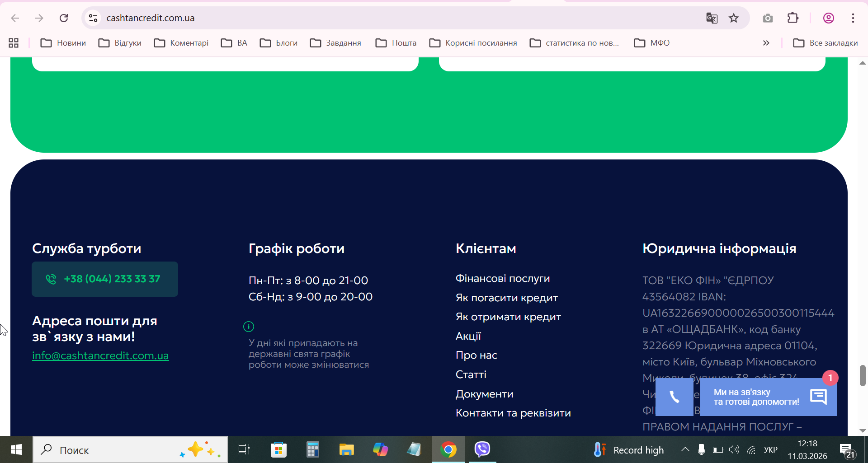Open Calculator from the taskbar
This screenshot has width=868, height=463.
pos(312,450)
